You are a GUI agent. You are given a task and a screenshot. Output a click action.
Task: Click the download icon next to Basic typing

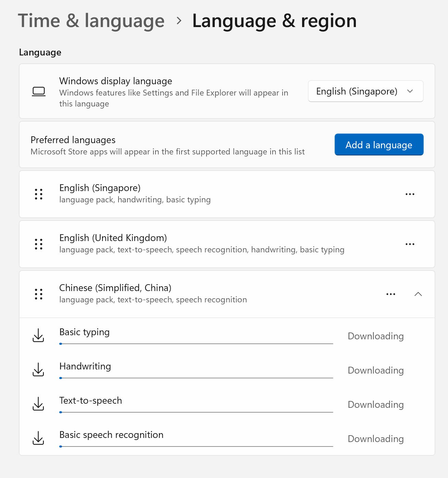point(38,335)
